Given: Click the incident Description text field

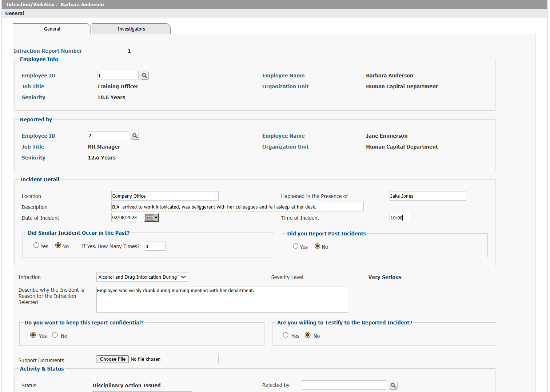Looking at the screenshot, I should click(238, 207).
